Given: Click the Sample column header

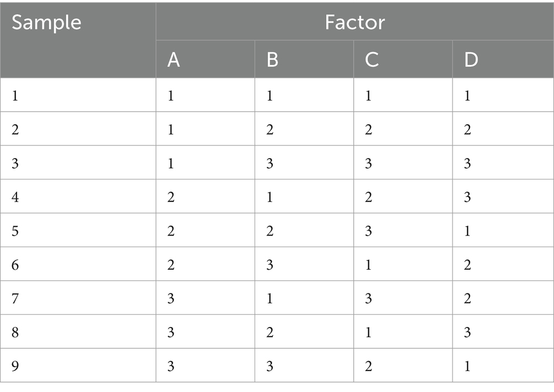Looking at the screenshot, I should [x=78, y=40].
